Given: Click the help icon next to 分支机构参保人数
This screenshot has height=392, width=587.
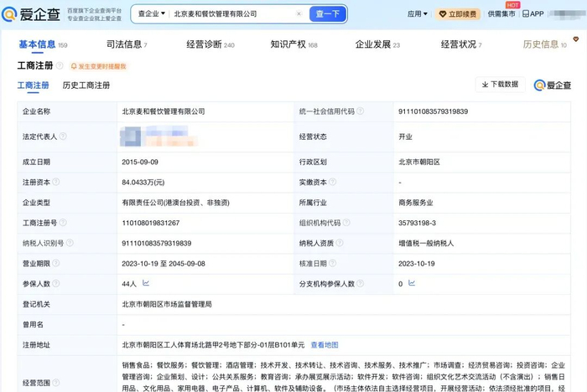Looking at the screenshot, I should pos(360,283).
